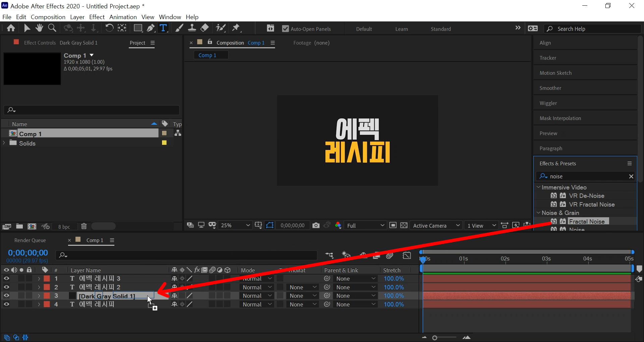The width and height of the screenshot is (644, 342).
Task: Toggle the Auto-Open Panels checkbox
Action: coord(285,29)
